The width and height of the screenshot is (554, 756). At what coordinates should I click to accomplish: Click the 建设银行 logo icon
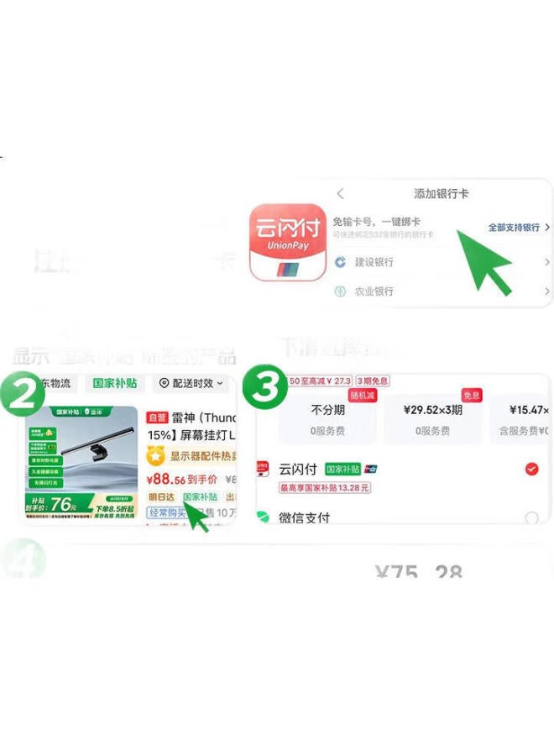coord(341,262)
